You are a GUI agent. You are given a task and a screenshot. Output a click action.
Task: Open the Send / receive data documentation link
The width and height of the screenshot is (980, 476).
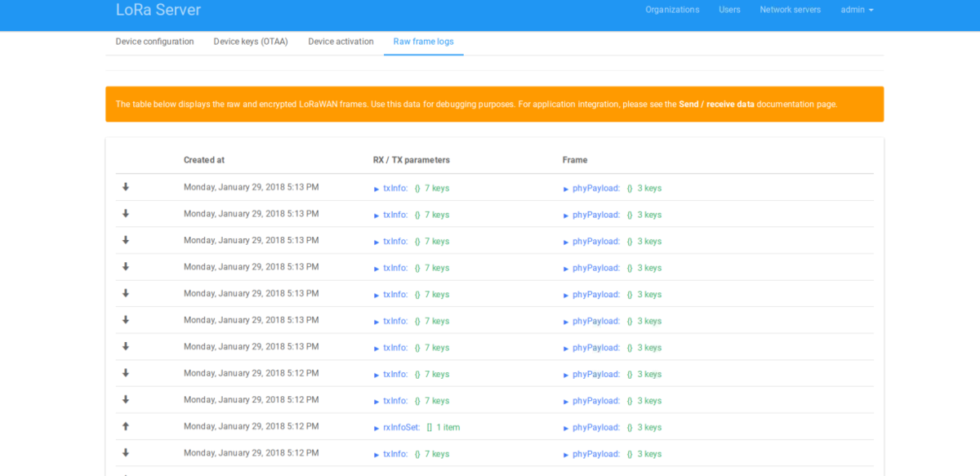tap(716, 105)
